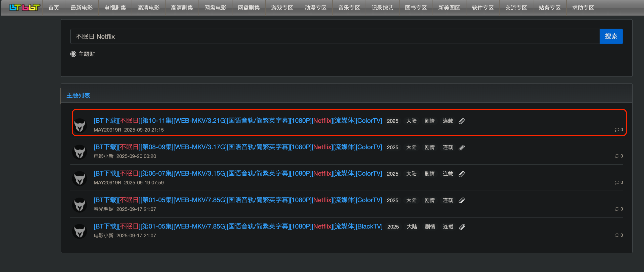Click the 大陆 tag on 第01-05集 ColorTV row
This screenshot has width=644, height=272.
tap(411, 200)
